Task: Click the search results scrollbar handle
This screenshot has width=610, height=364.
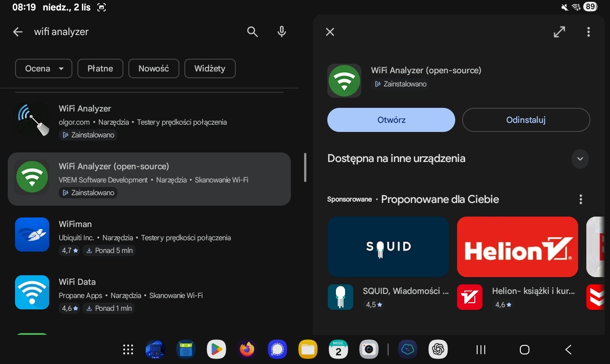Action: click(305, 167)
